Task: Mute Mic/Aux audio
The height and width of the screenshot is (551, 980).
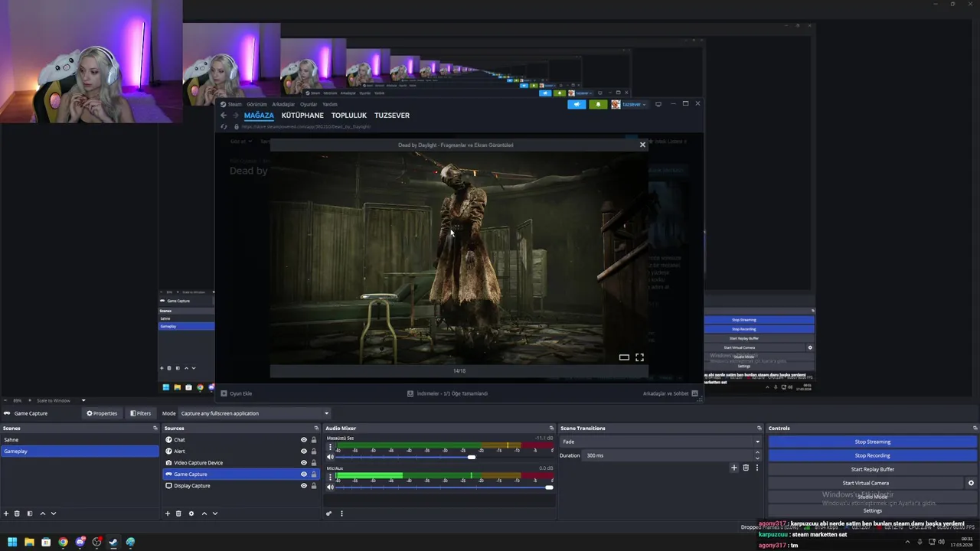Action: tap(331, 487)
